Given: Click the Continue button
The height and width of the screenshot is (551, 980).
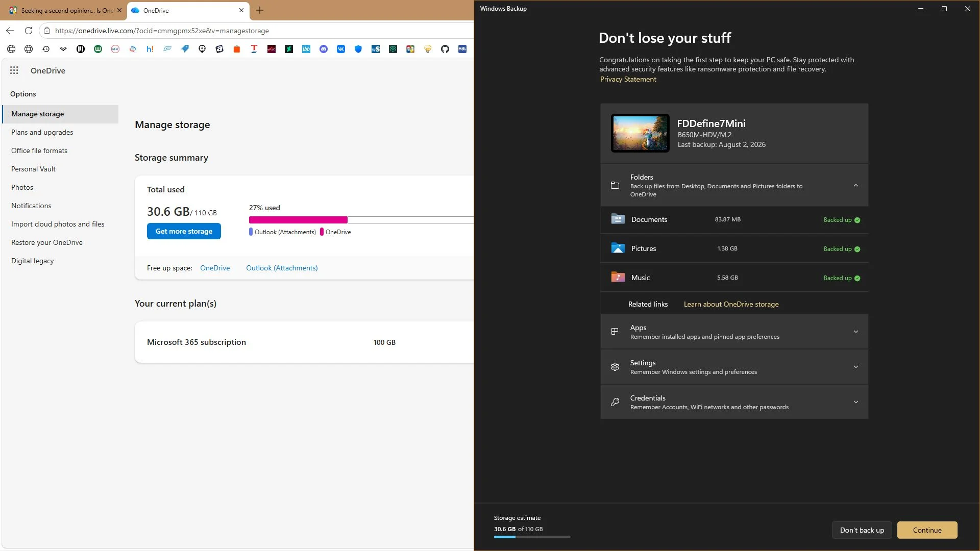Looking at the screenshot, I should [x=927, y=530].
